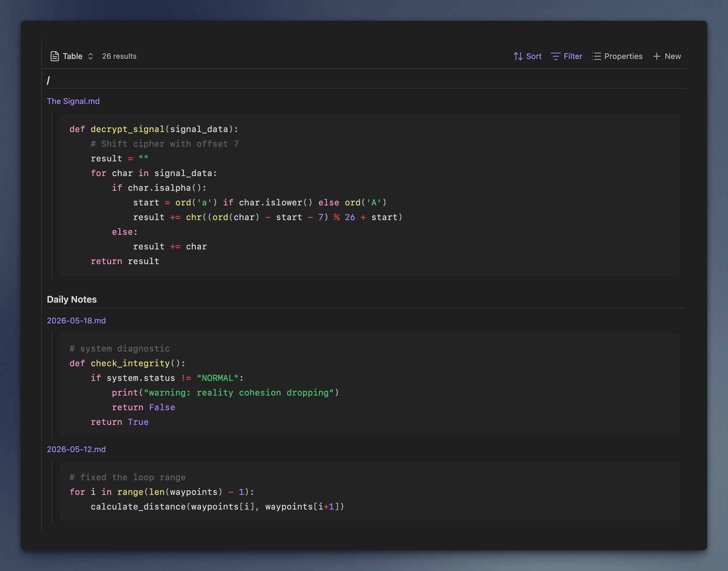Open sorting options via the up-down arrows icon
This screenshot has height=571, width=728.
click(518, 56)
